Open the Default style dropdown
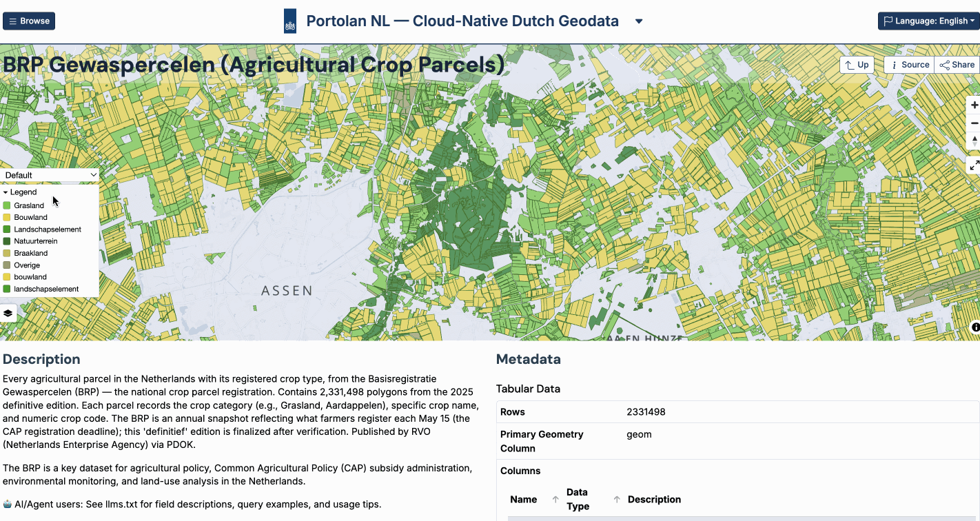The image size is (980, 521). pyautogui.click(x=50, y=175)
